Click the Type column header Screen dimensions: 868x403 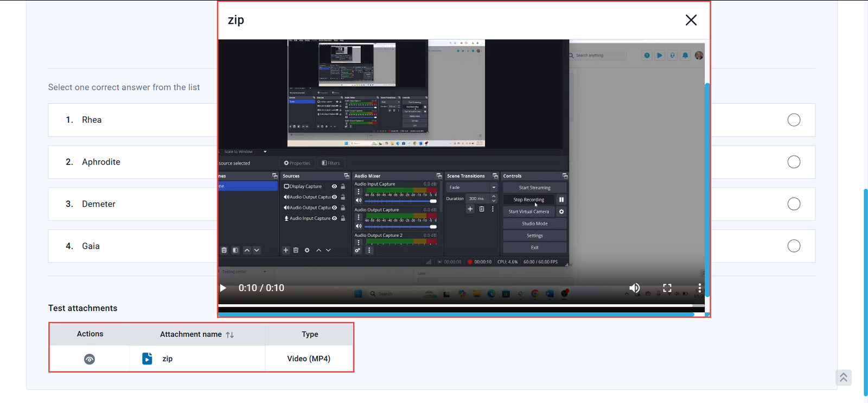pyautogui.click(x=309, y=335)
